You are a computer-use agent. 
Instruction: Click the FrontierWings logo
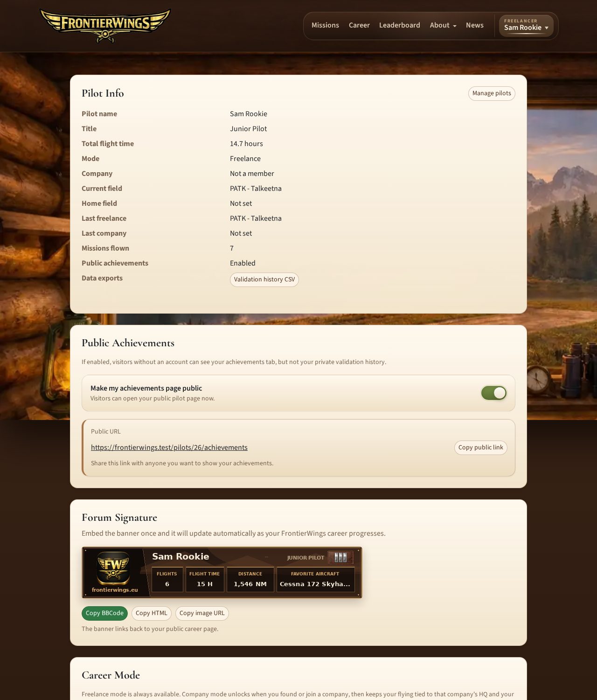tap(105, 26)
